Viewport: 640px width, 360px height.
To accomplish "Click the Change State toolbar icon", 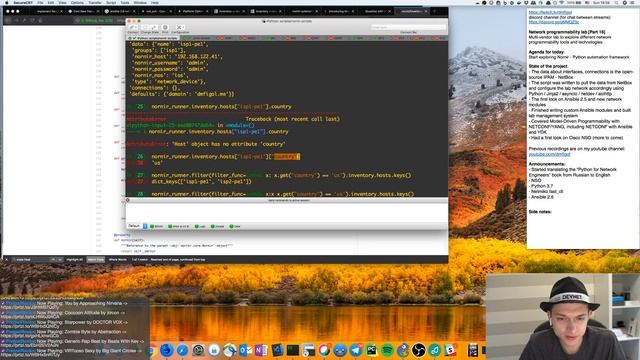I will [149, 27].
